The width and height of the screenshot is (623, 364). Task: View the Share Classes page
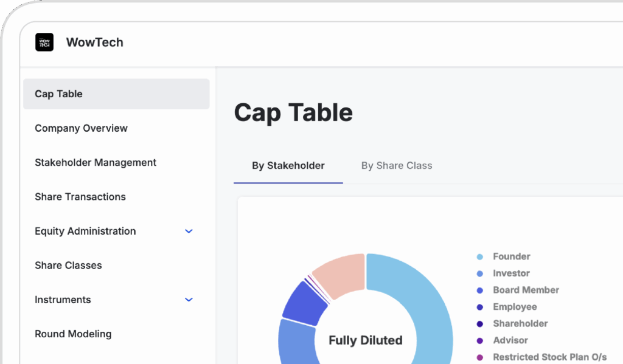click(68, 265)
